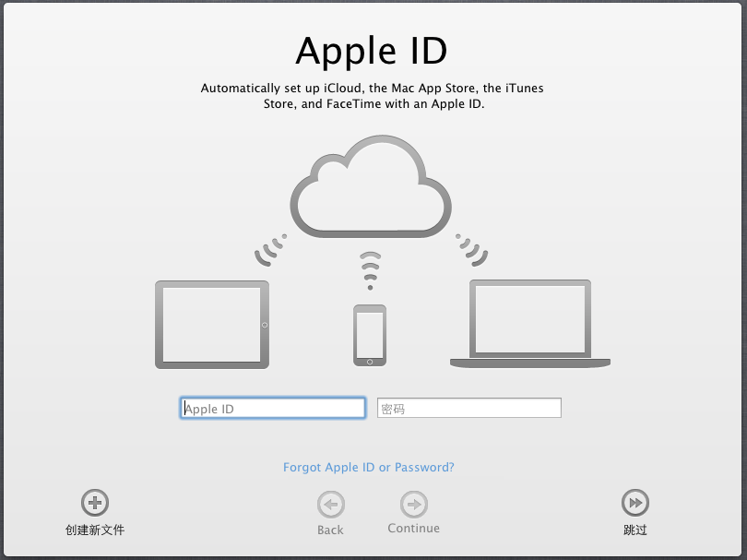Screen dimensions: 747x560
Task: Click the iPad tablet illustration
Action: click(212, 325)
